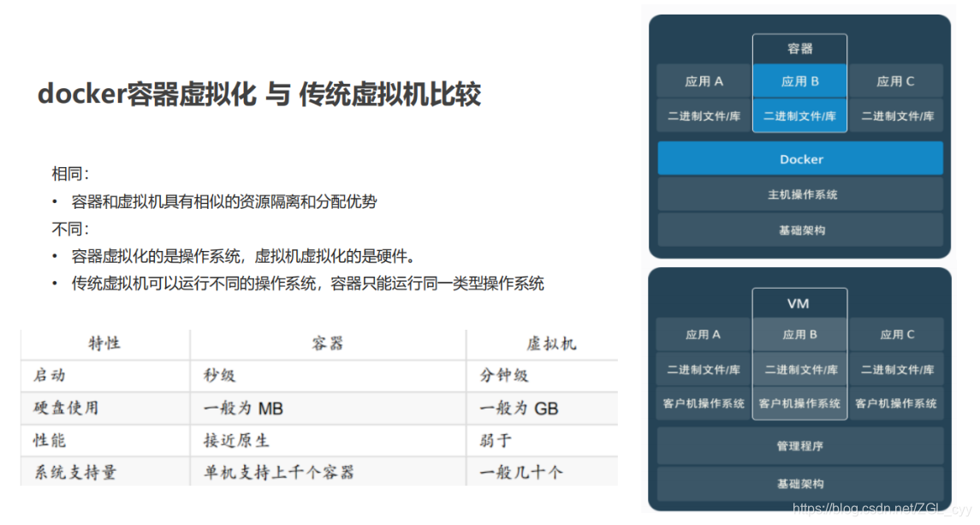Click '应用 A' block in the VM diagram
Viewport: 980px width, 525px height.
[x=704, y=335]
